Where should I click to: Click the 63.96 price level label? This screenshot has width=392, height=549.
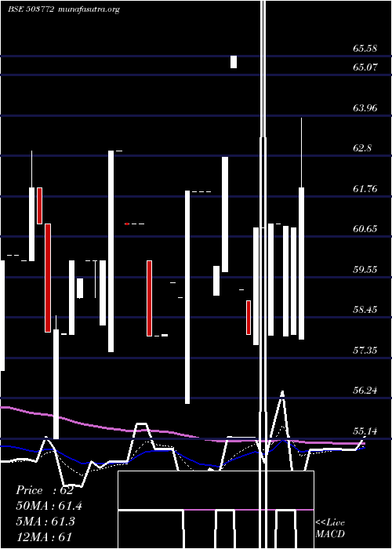(365, 108)
